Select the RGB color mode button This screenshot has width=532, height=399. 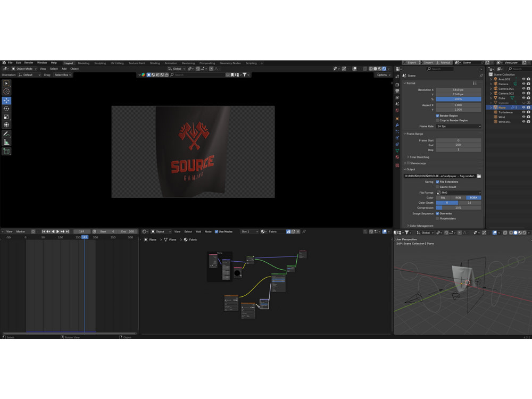tap(458, 198)
